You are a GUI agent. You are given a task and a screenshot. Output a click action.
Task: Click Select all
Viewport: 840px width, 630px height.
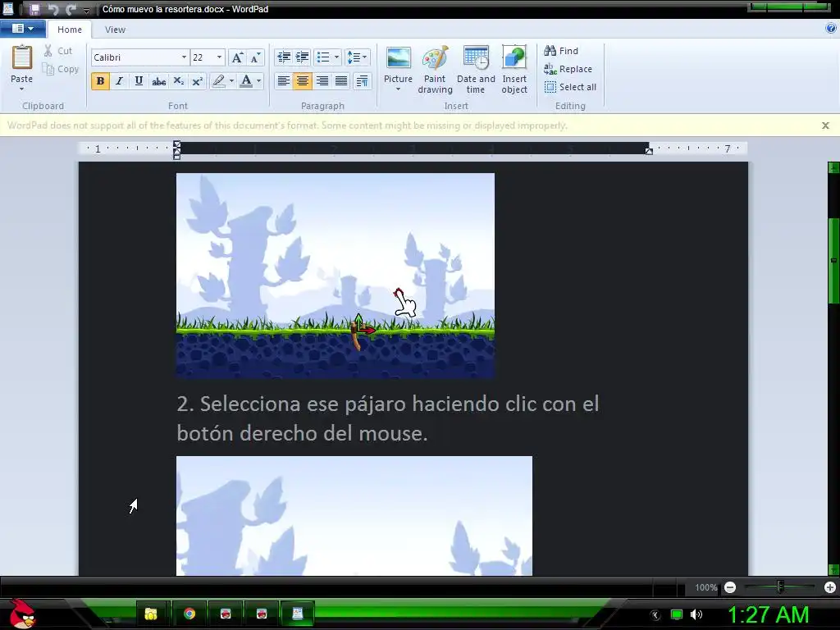coord(570,87)
